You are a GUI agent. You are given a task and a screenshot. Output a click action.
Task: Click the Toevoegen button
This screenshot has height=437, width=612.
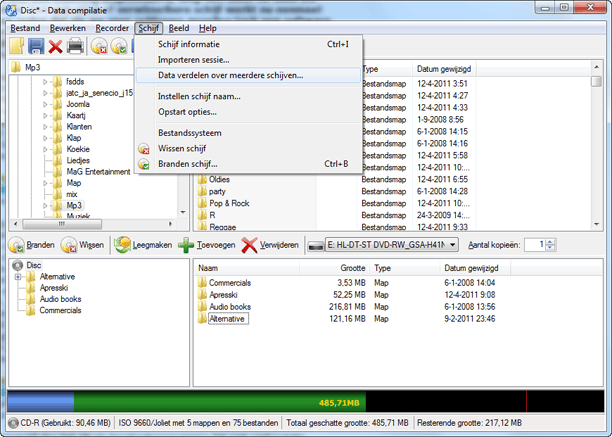(206, 245)
